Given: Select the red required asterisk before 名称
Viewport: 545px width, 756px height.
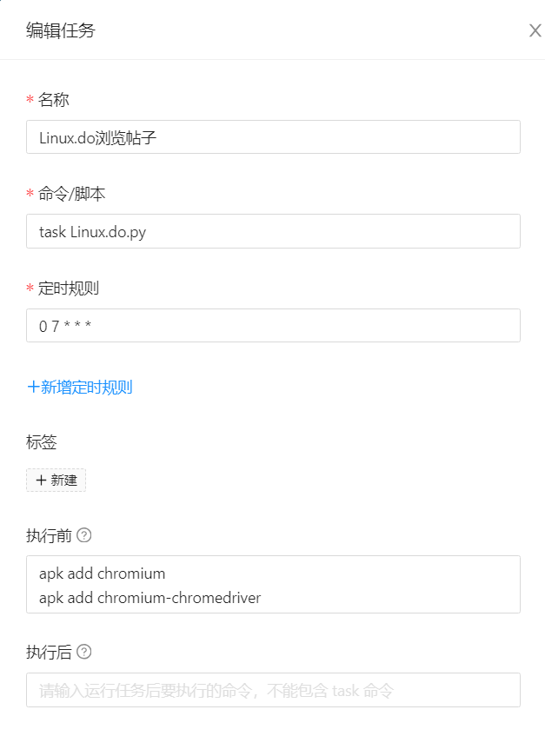Looking at the screenshot, I should 30,100.
